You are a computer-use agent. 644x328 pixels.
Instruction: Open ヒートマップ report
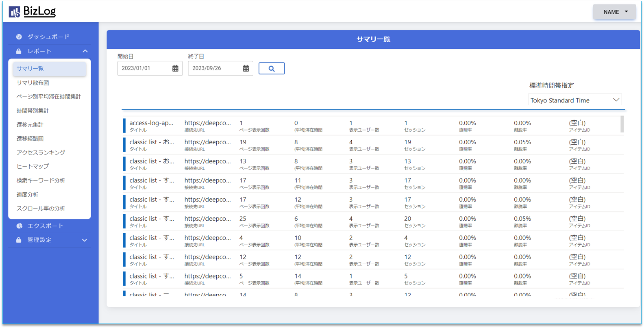tap(33, 167)
